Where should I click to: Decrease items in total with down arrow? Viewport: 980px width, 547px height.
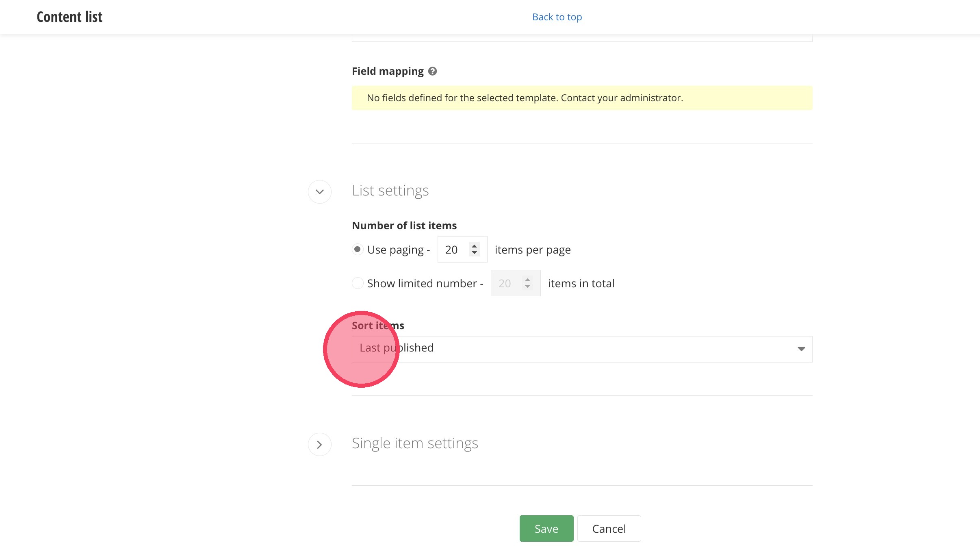(527, 287)
